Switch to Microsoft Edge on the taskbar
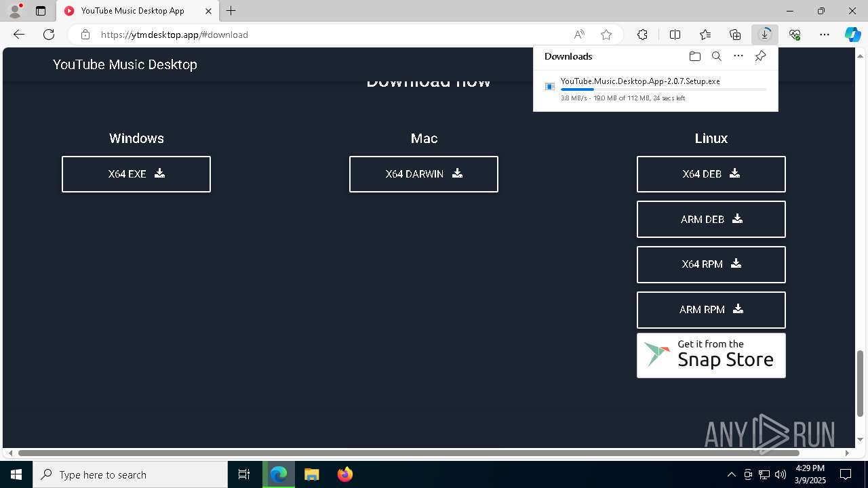The image size is (868, 488). 279,474
